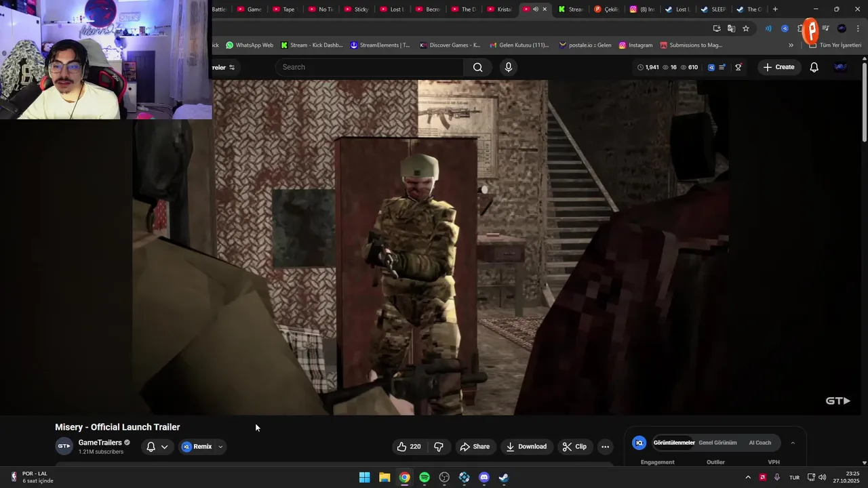Dislike the video with thumbs down
The image size is (868, 488).
click(x=439, y=447)
